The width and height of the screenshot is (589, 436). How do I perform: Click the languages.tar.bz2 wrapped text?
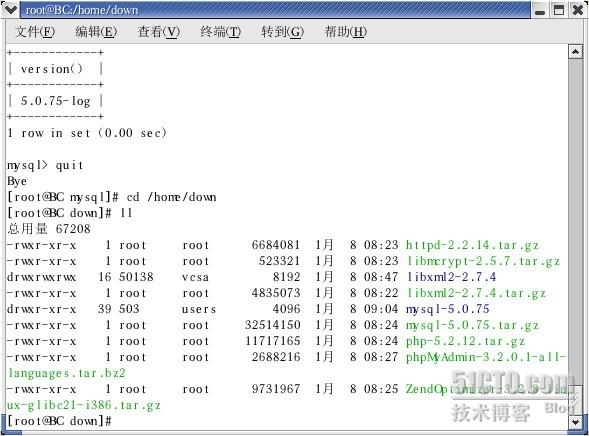point(66,373)
